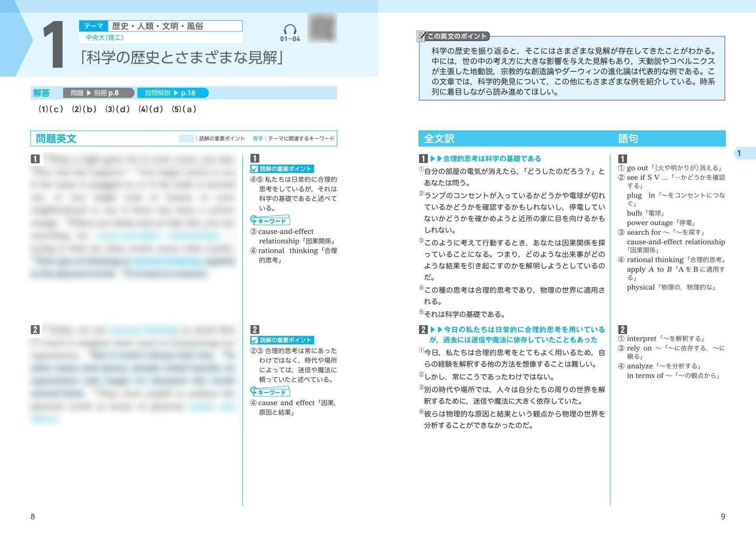
Task: Click the double arrow before 合理的思考は科学の基礎である
Action: pos(436,159)
